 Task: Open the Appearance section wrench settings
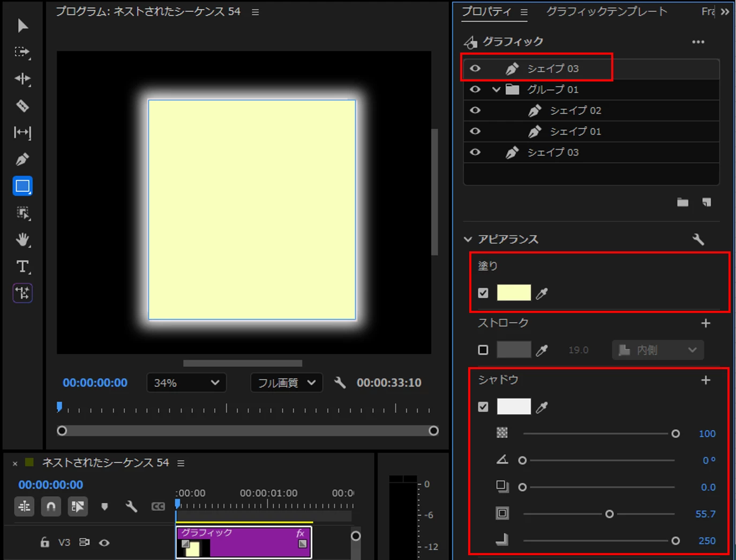click(698, 239)
